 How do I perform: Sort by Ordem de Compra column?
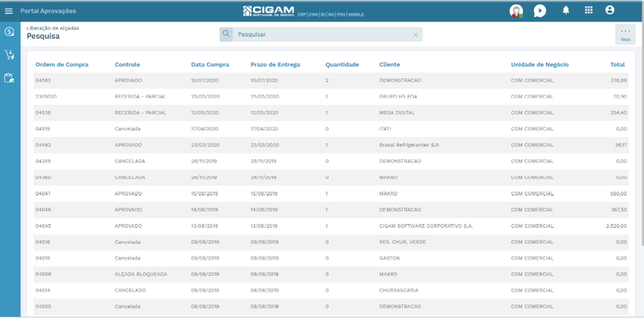click(x=62, y=64)
